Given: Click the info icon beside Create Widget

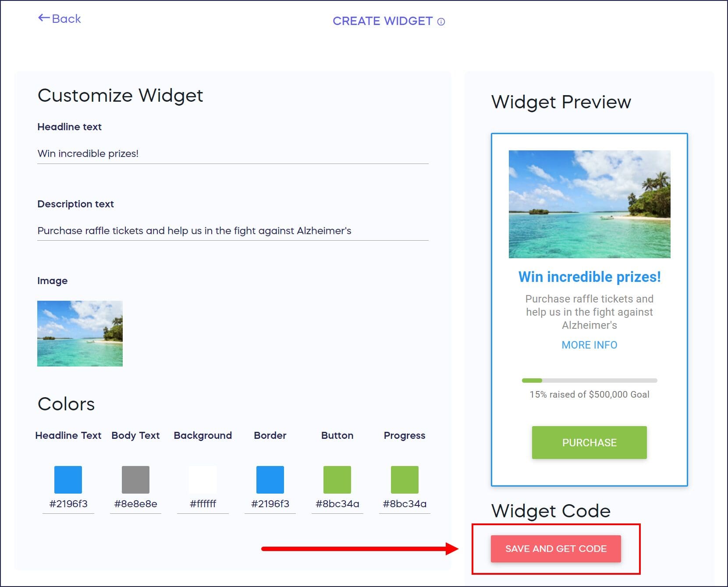Looking at the screenshot, I should click(441, 22).
